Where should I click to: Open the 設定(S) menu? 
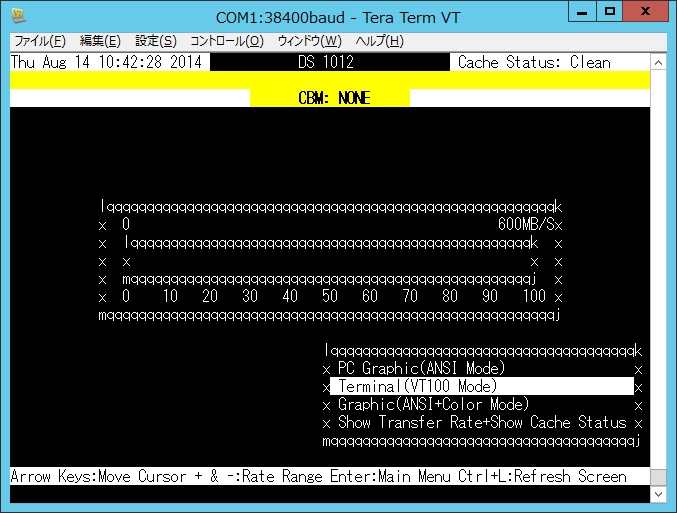coord(155,41)
